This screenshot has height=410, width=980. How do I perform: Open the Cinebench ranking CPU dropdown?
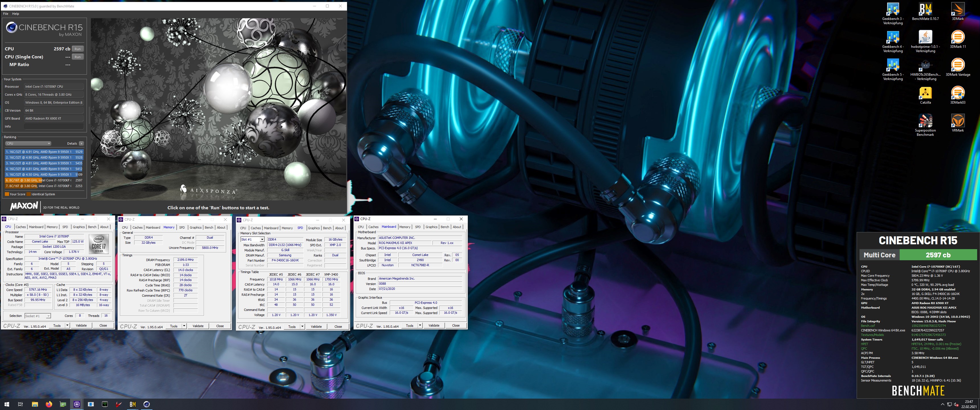pyautogui.click(x=28, y=143)
